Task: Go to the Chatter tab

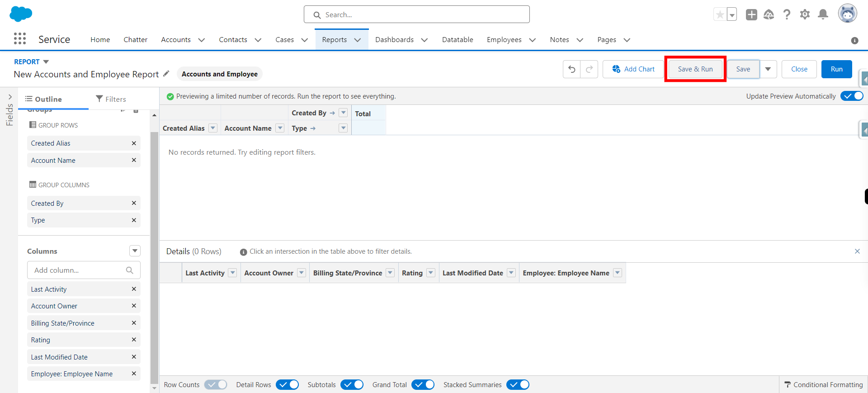Action: 136,40
